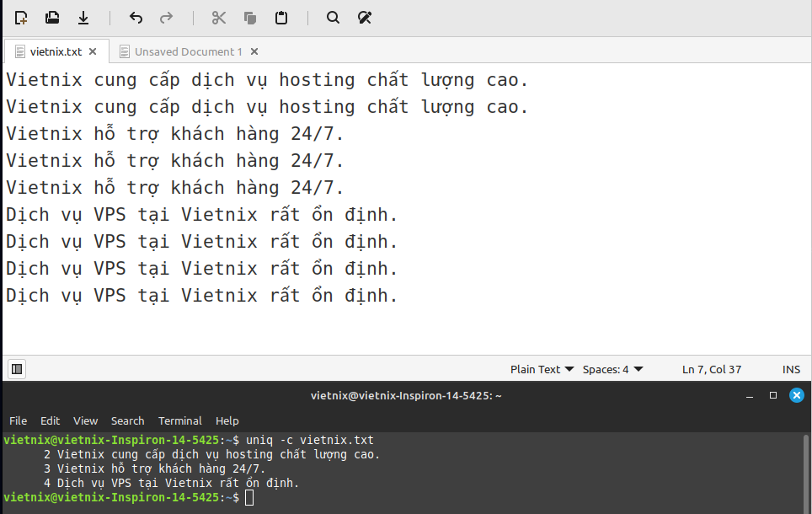
Task: Close the Unsaved Document 1 tab
Action: [254, 51]
